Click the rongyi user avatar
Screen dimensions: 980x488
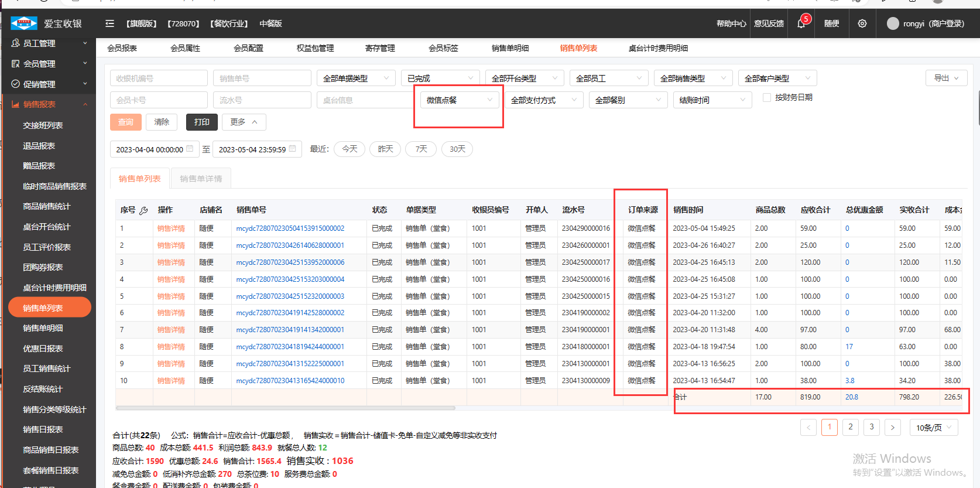click(x=892, y=23)
